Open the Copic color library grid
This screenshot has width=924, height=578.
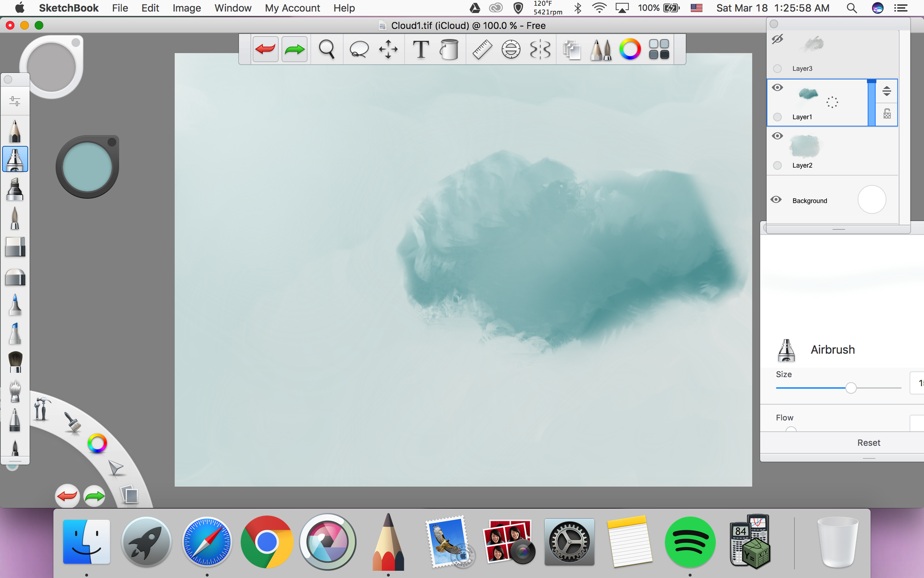659,49
